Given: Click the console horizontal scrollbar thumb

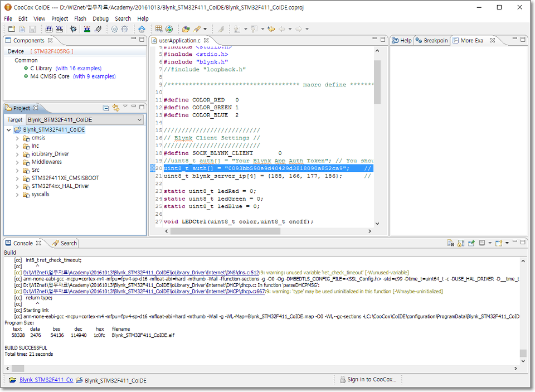Looking at the screenshot, I should point(18,369).
